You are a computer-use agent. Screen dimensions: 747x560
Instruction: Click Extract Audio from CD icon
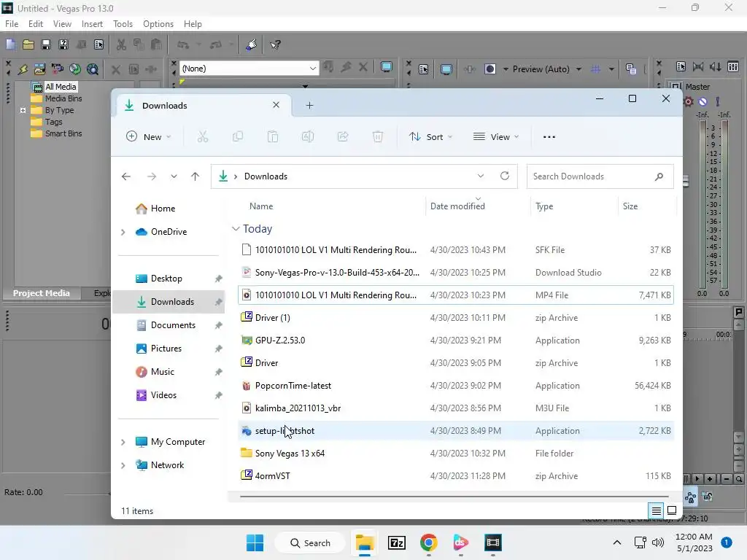[75, 69]
